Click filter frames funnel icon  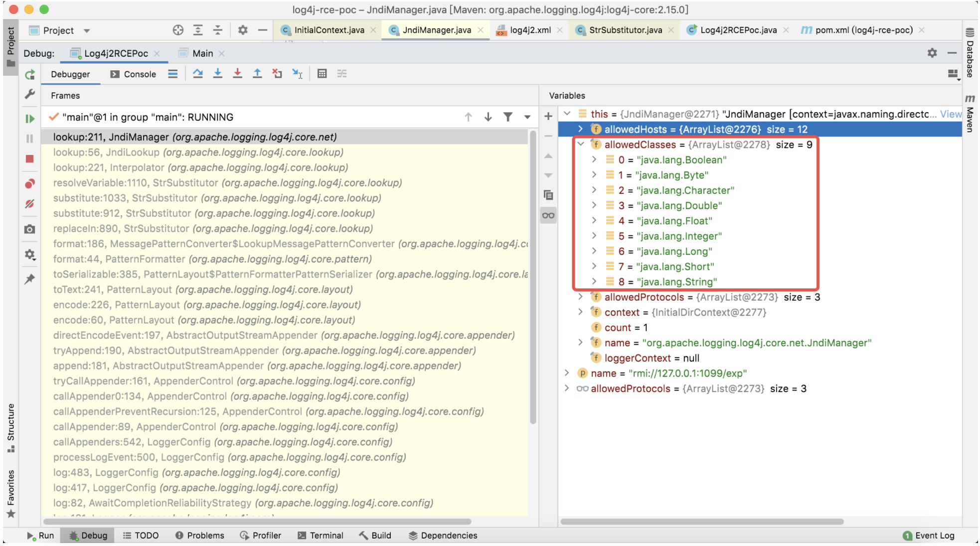click(508, 117)
